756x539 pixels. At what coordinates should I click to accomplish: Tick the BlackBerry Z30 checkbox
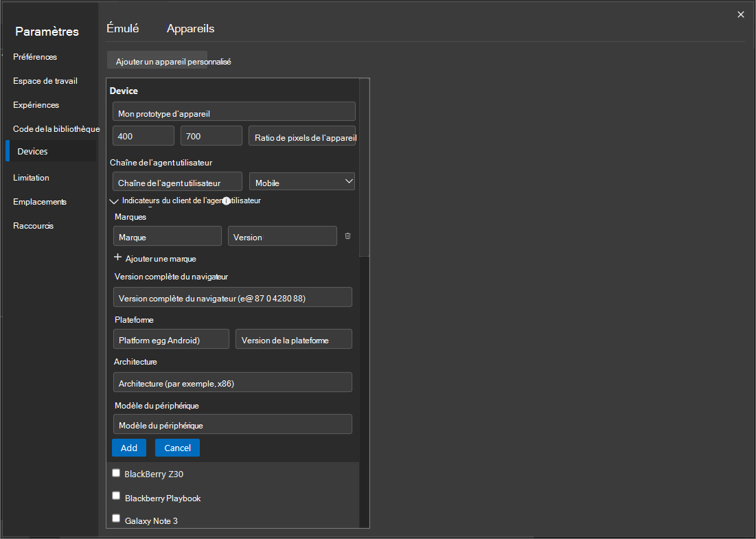(116, 473)
